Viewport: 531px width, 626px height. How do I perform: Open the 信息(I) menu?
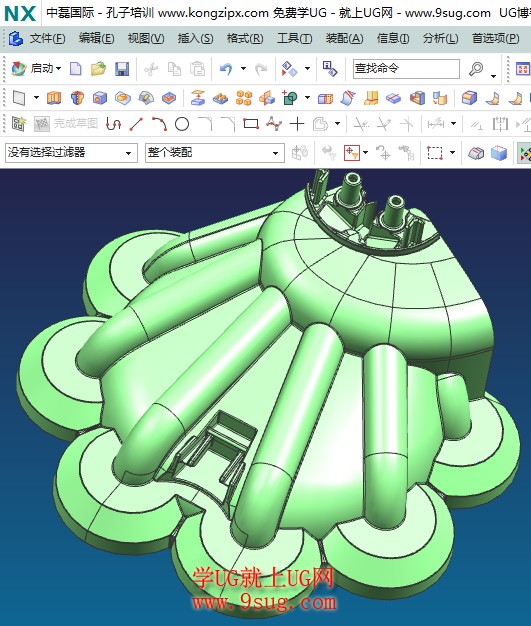pos(393,38)
